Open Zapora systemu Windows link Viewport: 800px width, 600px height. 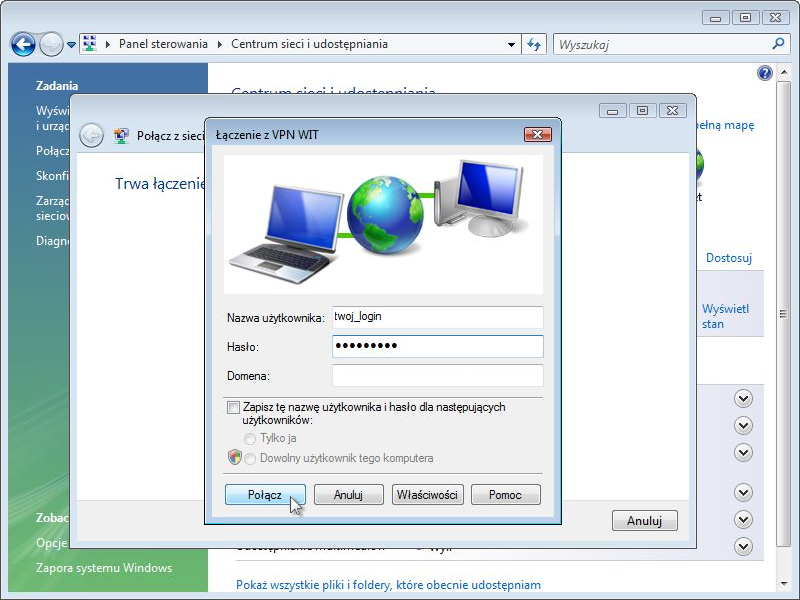tap(104, 568)
